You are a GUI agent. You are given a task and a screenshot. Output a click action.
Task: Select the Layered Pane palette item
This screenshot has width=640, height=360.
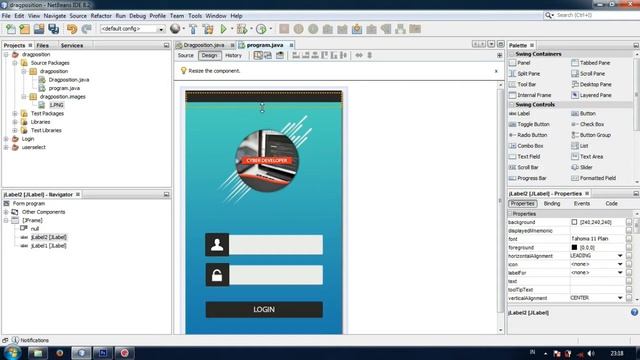pos(591,95)
